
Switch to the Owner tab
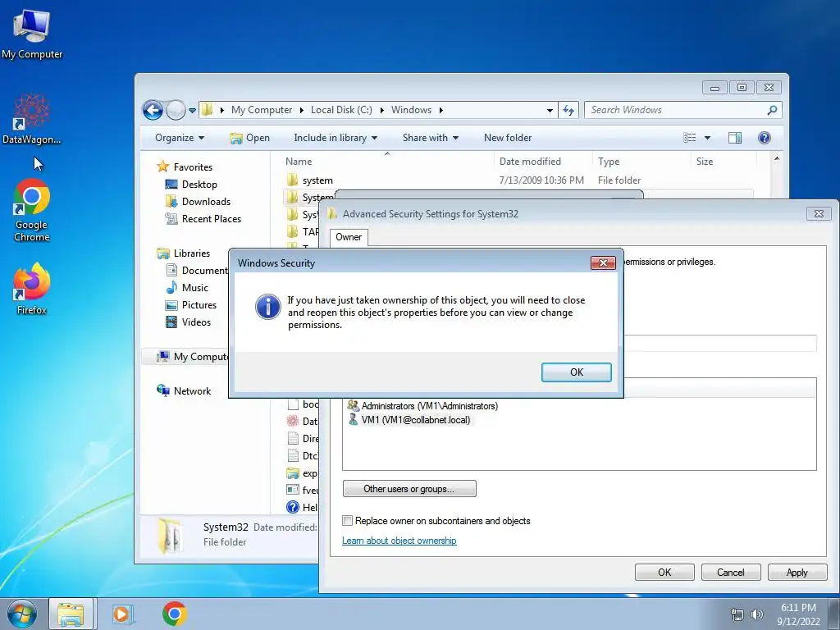point(349,237)
